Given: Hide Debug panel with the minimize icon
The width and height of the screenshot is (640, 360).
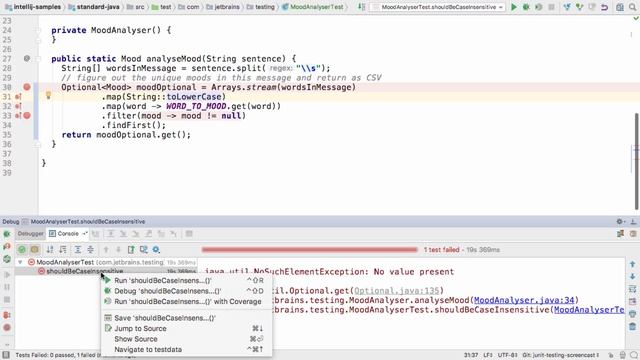Looking at the screenshot, I should coord(633,222).
